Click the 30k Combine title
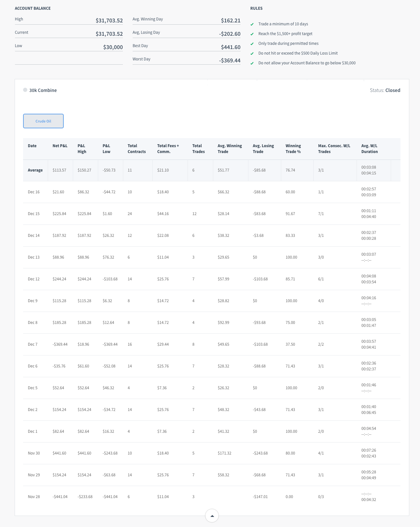 coord(43,90)
